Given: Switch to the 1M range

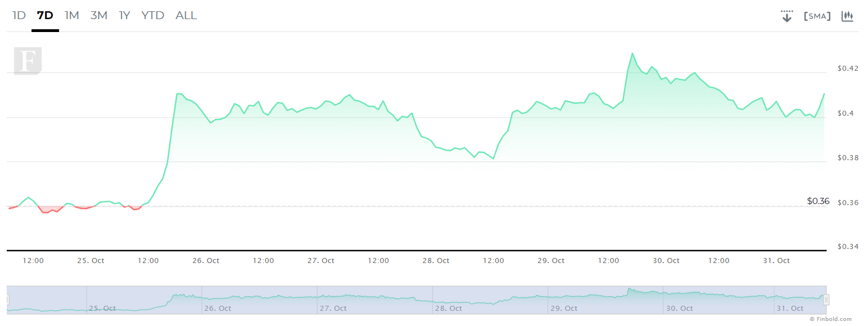Looking at the screenshot, I should click(x=72, y=16).
